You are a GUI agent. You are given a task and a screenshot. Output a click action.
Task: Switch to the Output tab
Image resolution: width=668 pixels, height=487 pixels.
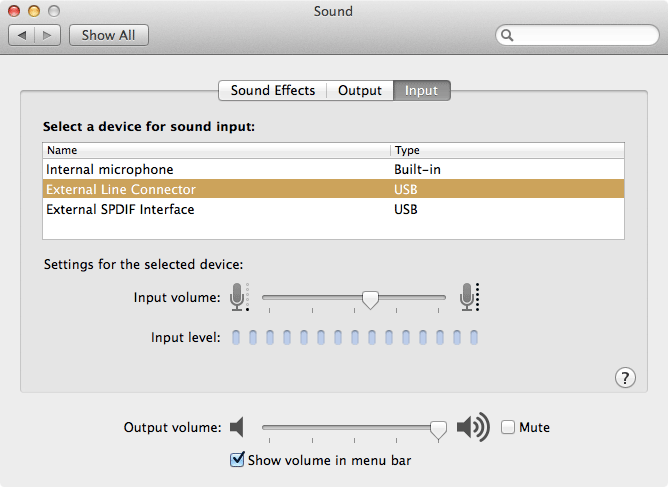click(360, 90)
